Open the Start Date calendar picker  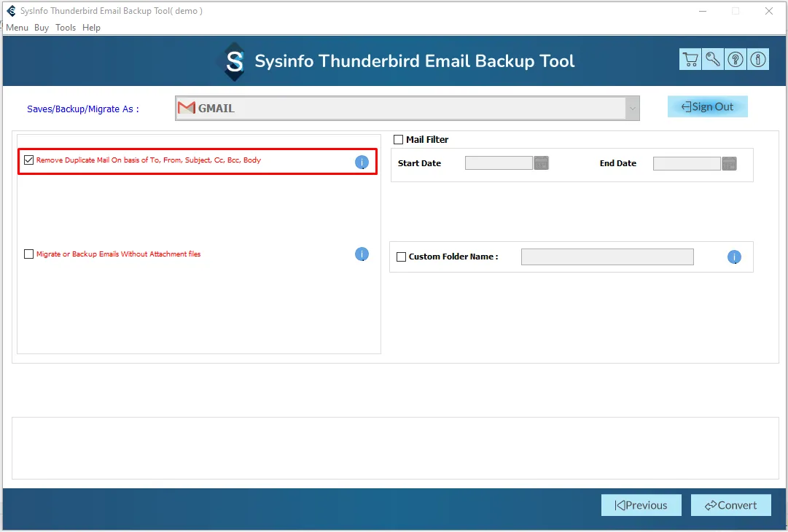tap(541, 163)
